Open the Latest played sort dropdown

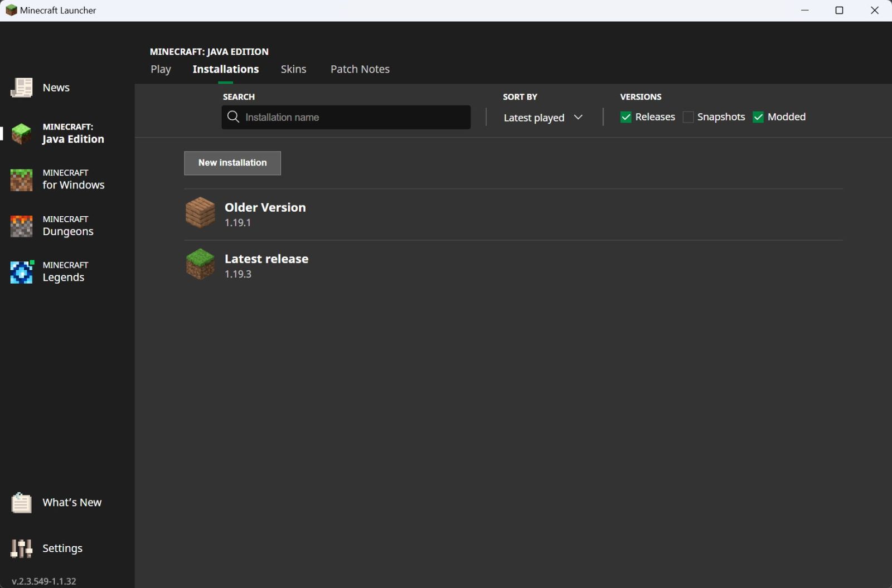542,117
